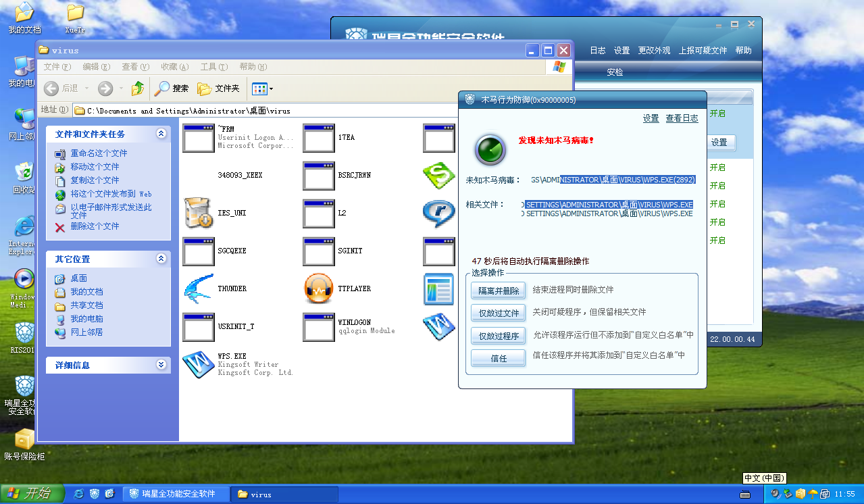This screenshot has height=504, width=864.
Task: Expand the 详细信息 panel
Action: 161,365
